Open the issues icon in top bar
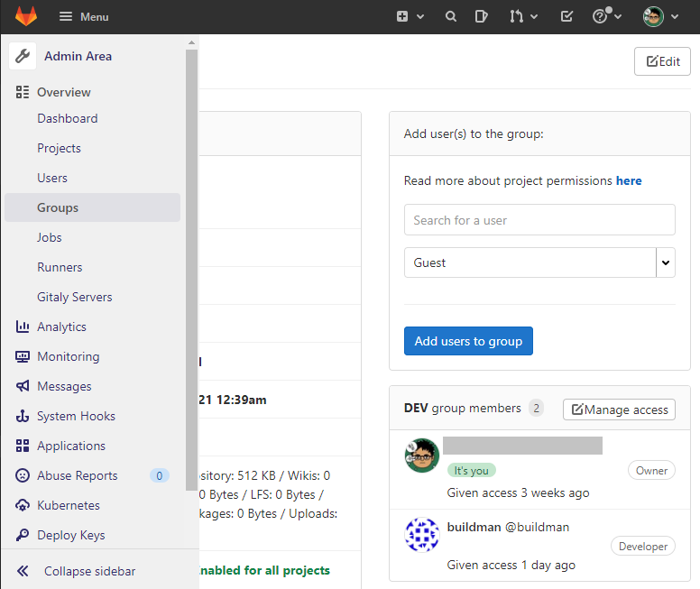Screen dimensions: 700x589 pos(481,16)
